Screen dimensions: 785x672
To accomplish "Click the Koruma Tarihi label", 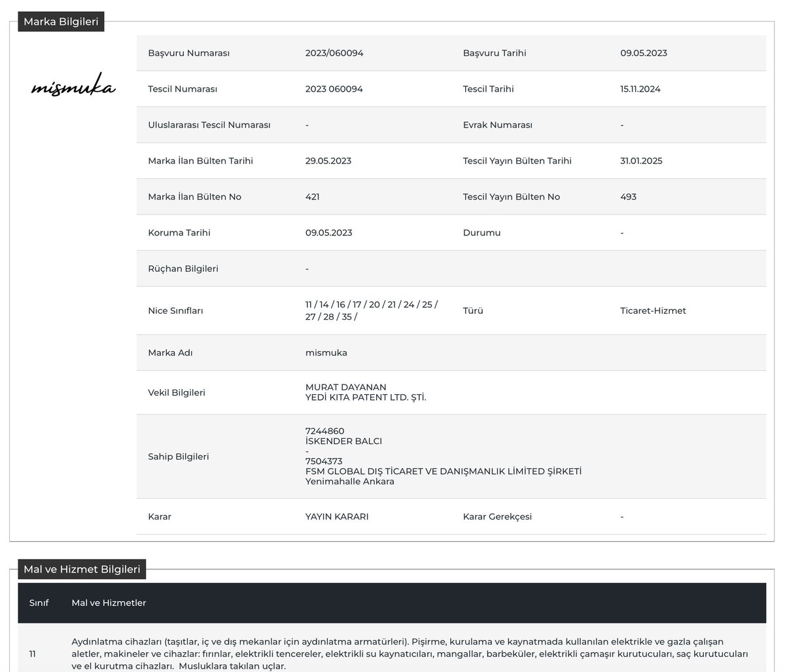I will click(179, 233).
